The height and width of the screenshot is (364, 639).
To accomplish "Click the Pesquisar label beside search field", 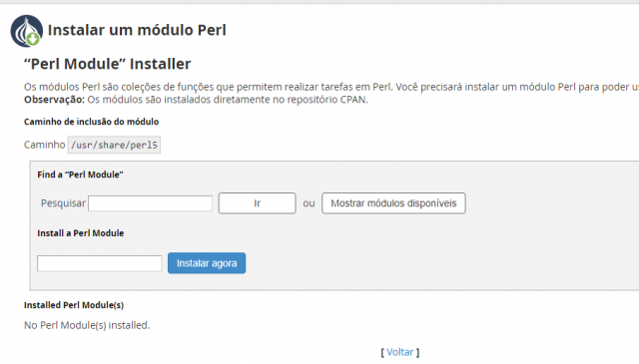I will click(63, 203).
